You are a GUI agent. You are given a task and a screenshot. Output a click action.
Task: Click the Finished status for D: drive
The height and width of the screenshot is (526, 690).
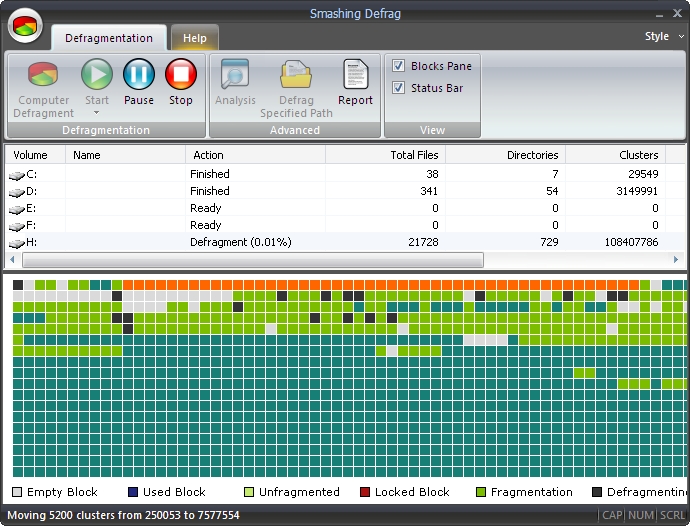pos(210,191)
